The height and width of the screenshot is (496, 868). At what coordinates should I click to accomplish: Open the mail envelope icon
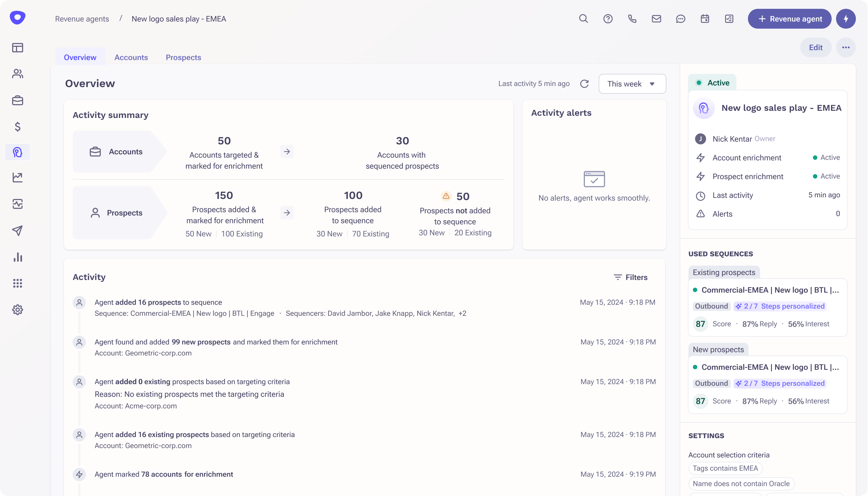tap(656, 19)
